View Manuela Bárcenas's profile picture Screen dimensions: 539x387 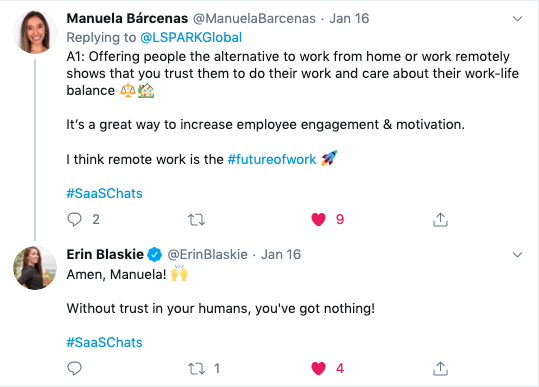coord(35,32)
